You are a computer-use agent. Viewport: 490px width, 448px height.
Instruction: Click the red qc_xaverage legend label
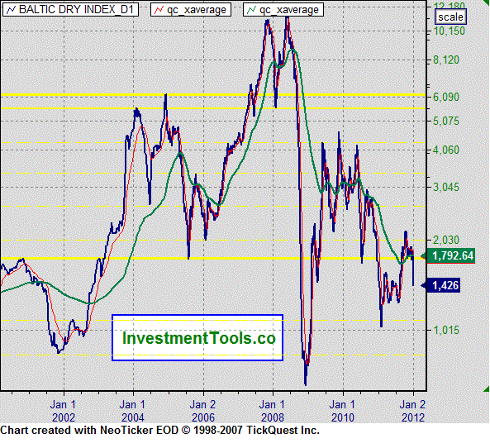coord(191,9)
